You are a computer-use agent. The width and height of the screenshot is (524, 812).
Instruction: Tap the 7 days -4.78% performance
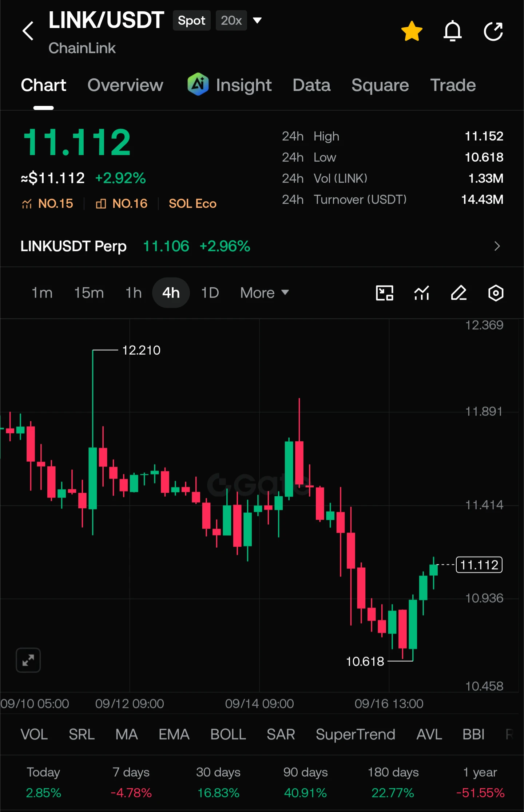(x=131, y=782)
